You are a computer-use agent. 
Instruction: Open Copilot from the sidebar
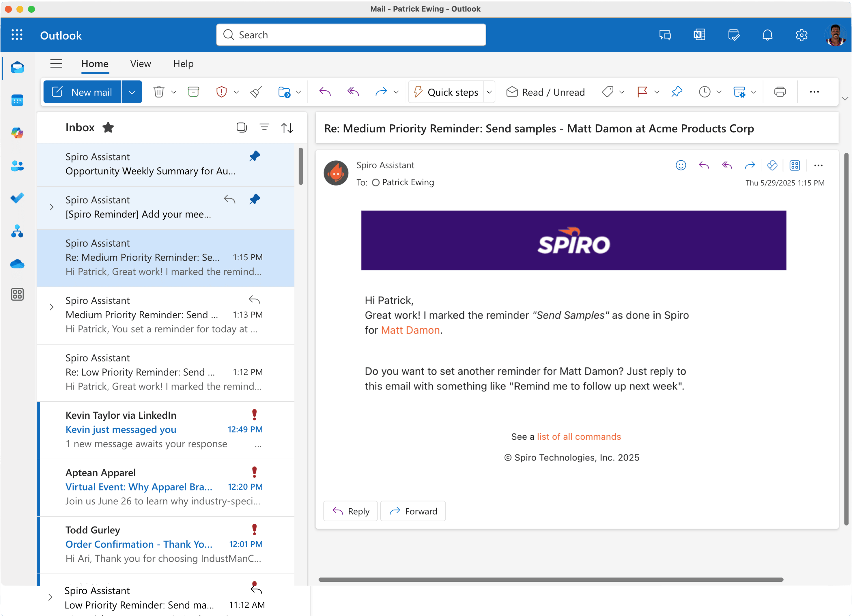[x=17, y=133]
